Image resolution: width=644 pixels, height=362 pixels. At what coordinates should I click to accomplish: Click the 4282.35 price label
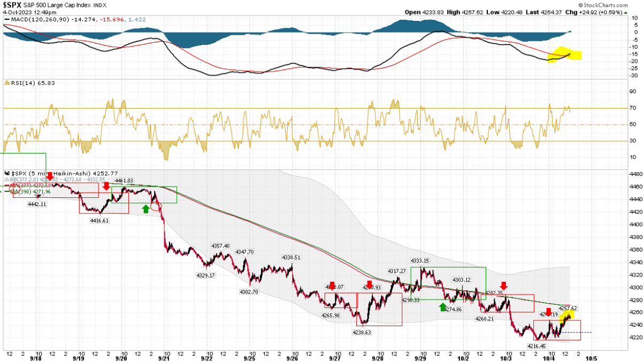coord(494,292)
